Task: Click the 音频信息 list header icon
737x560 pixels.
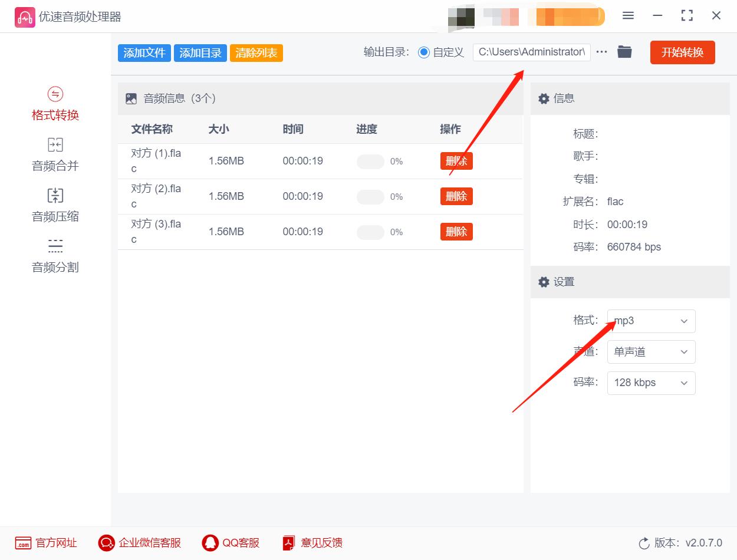Action: (x=132, y=98)
